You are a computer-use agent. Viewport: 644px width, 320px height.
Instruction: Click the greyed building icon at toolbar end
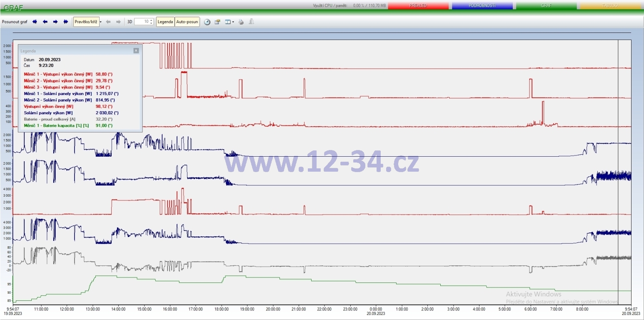(251, 22)
